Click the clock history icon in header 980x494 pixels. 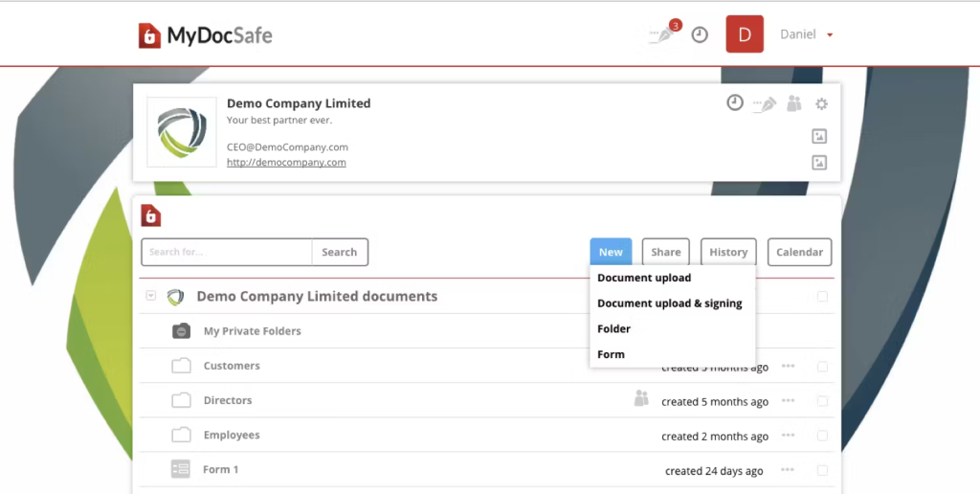[x=700, y=34]
